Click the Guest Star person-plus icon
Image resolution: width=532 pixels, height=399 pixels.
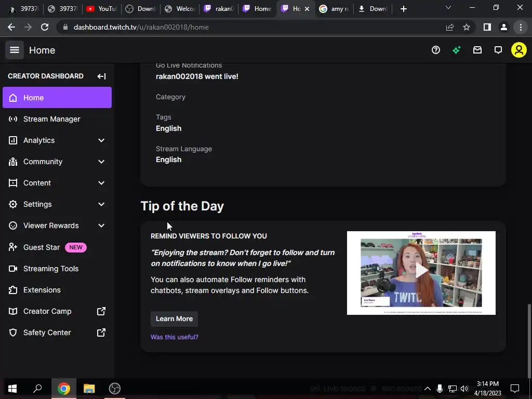coord(13,247)
